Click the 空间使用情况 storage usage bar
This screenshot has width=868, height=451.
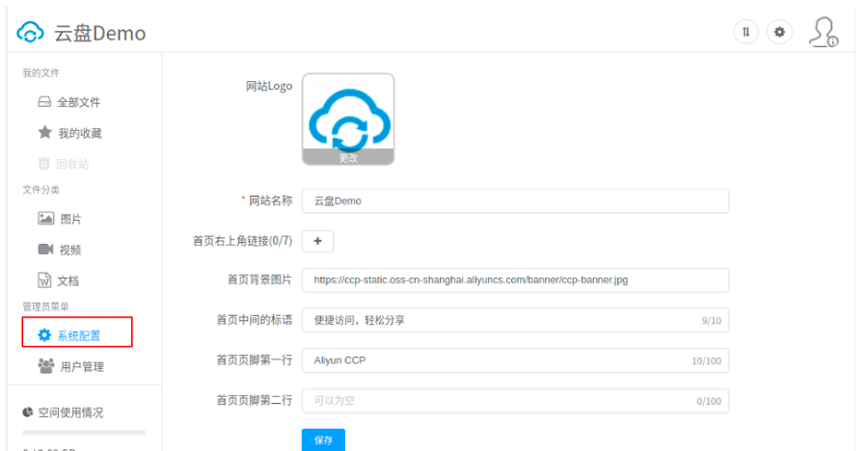click(84, 432)
